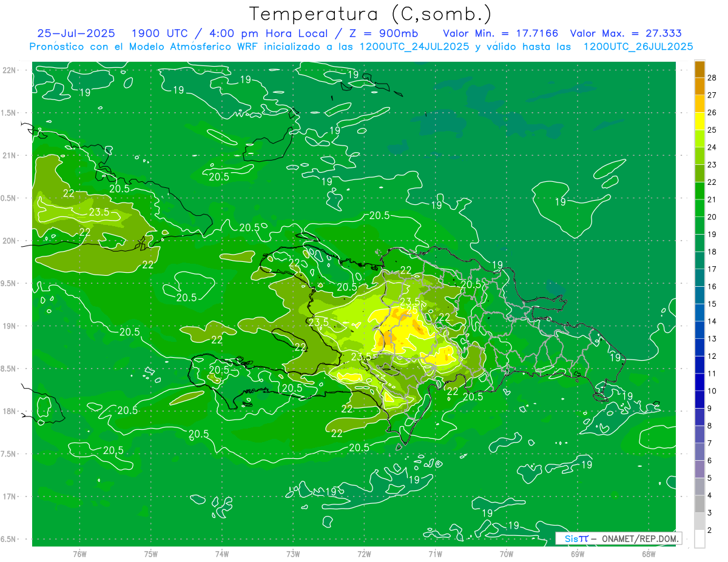
Task: Select the date text "25-Jul-2025"
Action: point(76,33)
